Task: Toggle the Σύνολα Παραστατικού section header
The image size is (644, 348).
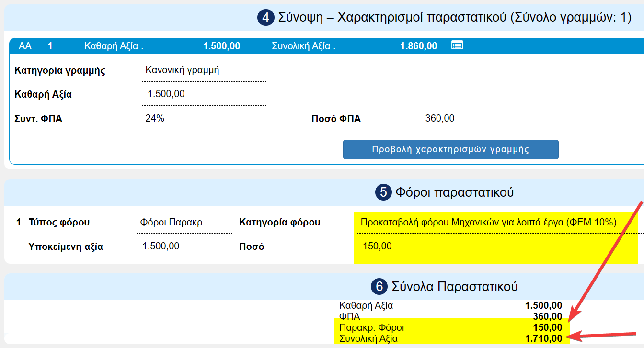Action: 454,287
